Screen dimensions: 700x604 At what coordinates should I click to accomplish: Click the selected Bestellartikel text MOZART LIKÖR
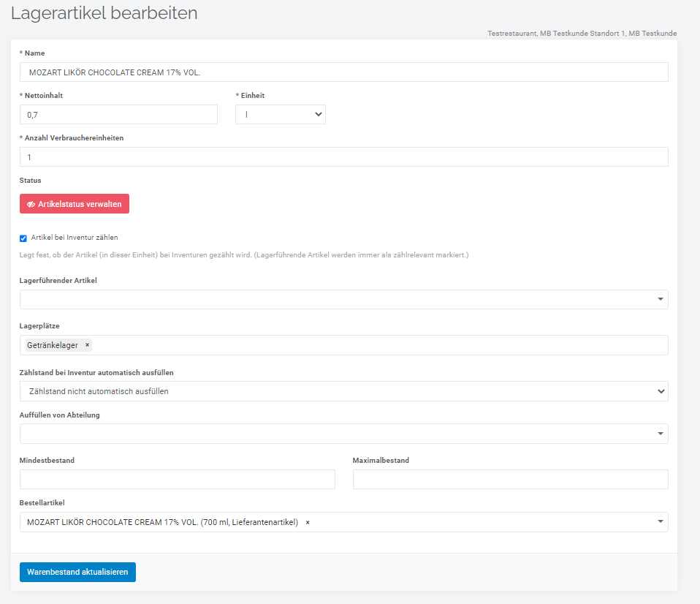[162, 522]
